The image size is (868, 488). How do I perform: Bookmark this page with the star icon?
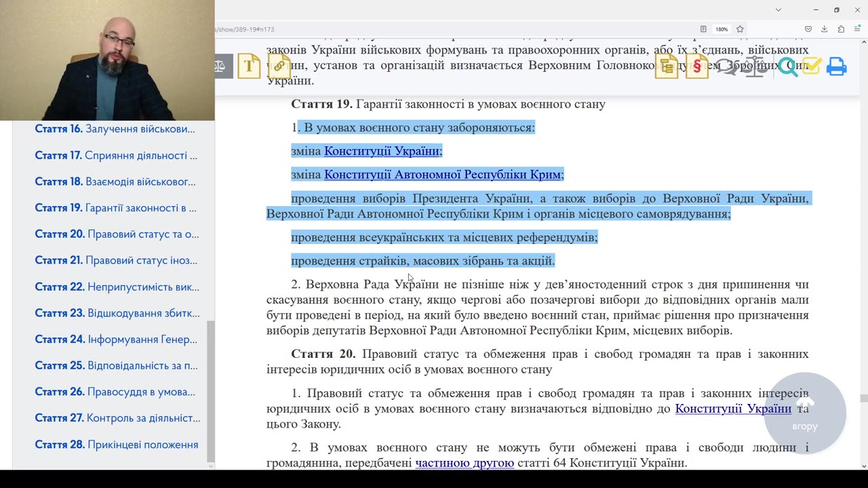pyautogui.click(x=740, y=29)
